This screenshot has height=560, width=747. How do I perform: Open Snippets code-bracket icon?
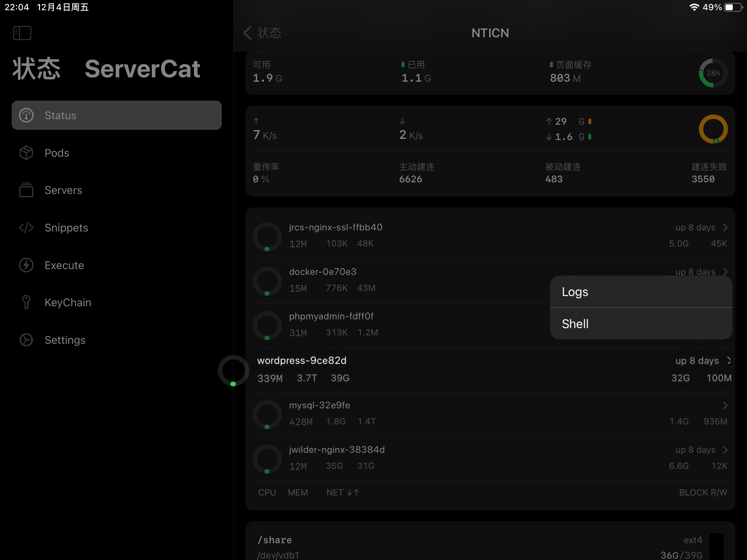pos(26,227)
